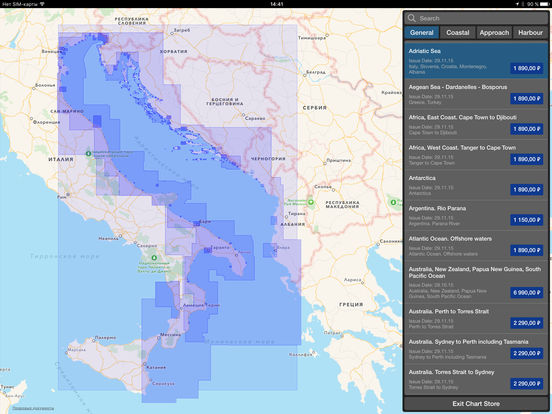Viewport: 552px width, 414px height.
Task: Select Atlantic Ocean Offshore waters entry
Action: click(476, 246)
